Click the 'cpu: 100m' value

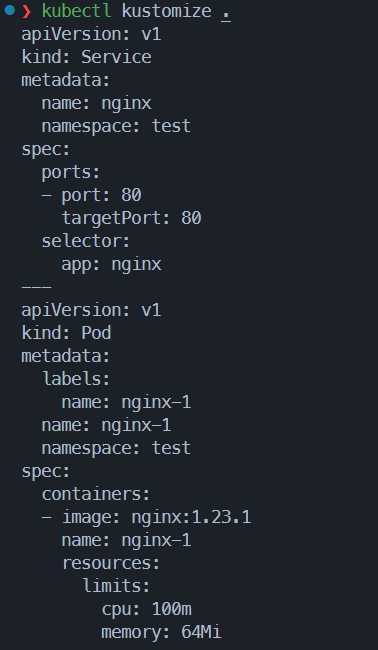tap(147, 609)
